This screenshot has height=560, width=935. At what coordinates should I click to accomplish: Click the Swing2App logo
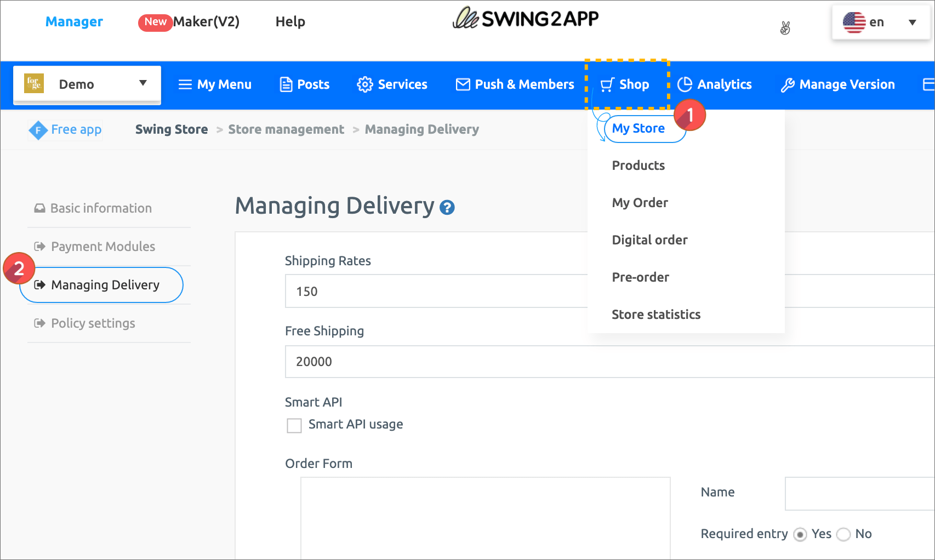(525, 19)
